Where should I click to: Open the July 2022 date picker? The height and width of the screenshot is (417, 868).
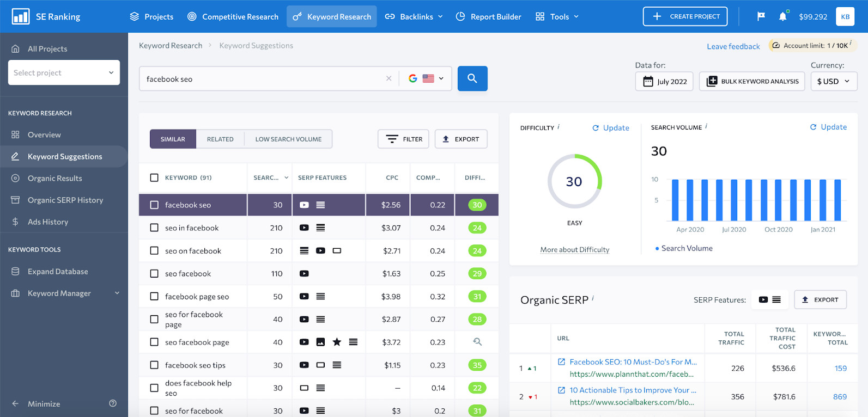664,81
